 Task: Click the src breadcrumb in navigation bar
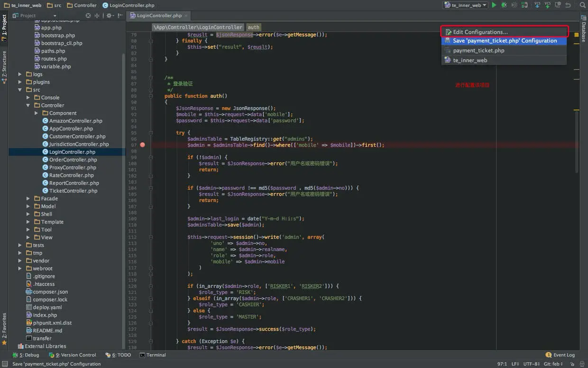tap(54, 5)
